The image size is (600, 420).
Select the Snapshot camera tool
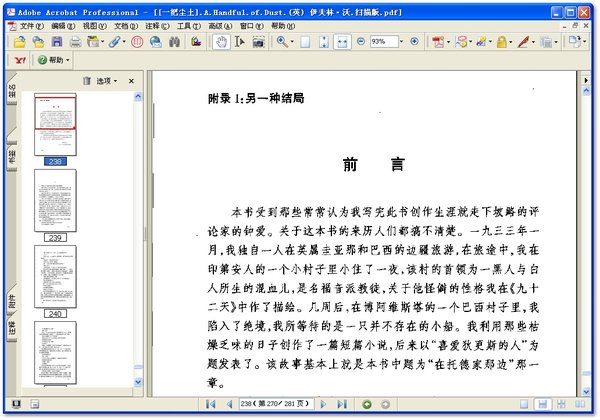[258, 42]
